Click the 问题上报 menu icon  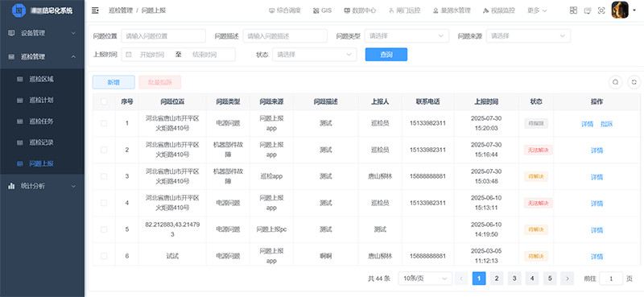point(19,163)
